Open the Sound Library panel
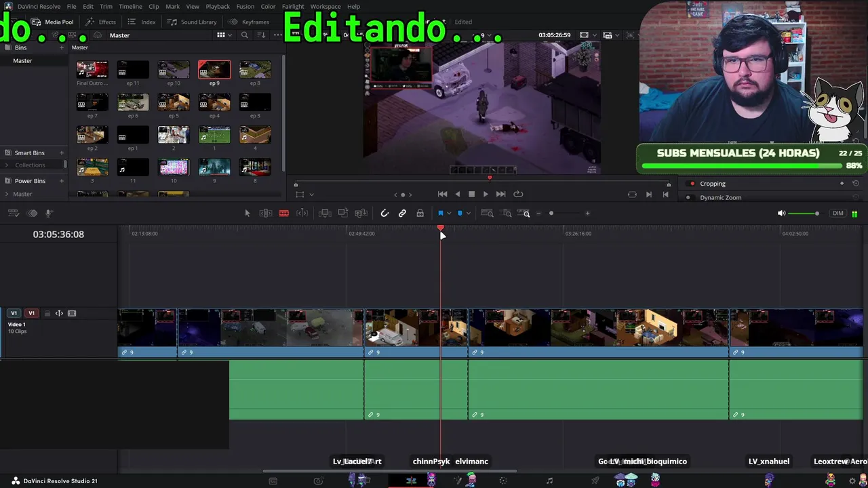 pos(193,22)
